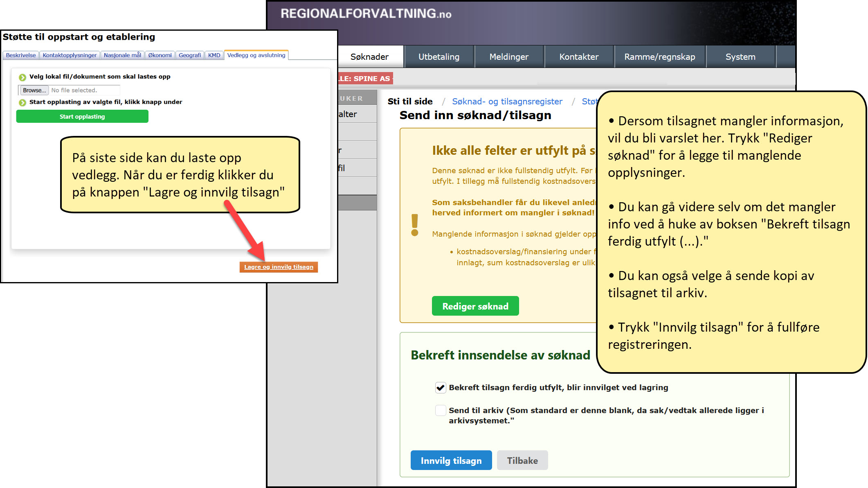Follow Søknad- og tilsagnsregister breadcrumb link
868x488 pixels.
point(507,102)
